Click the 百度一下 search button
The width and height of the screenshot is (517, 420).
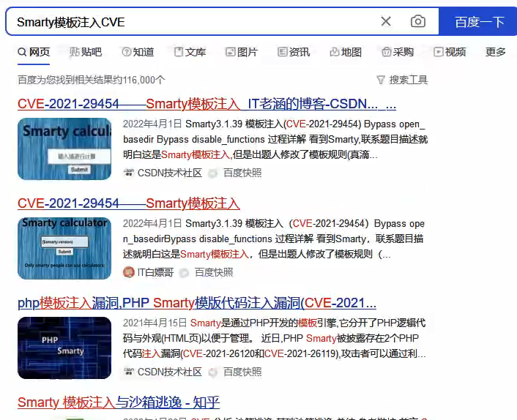tap(479, 22)
